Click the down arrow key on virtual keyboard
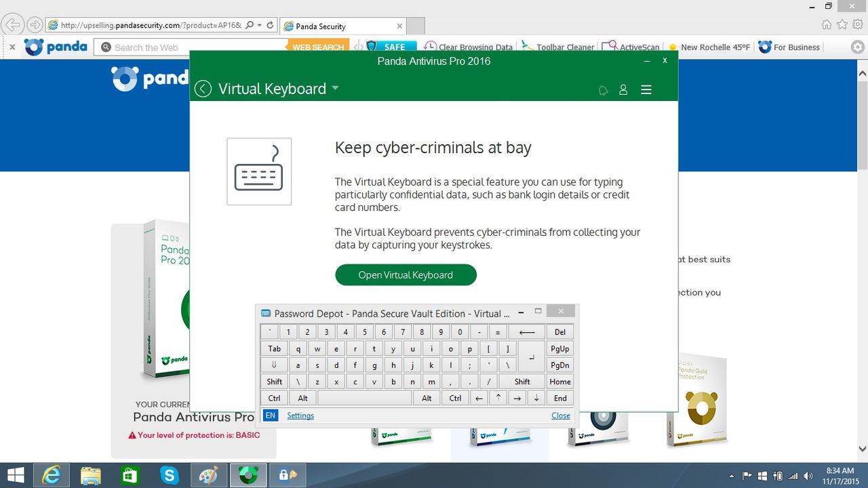Image resolution: width=868 pixels, height=488 pixels. tap(536, 398)
